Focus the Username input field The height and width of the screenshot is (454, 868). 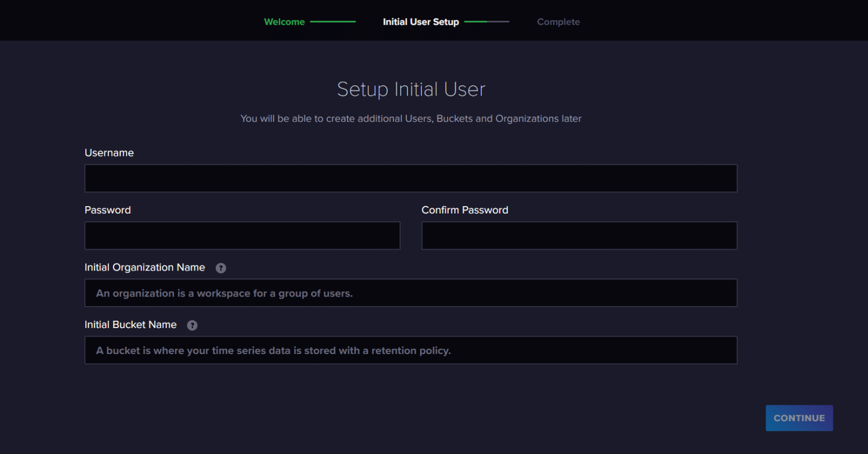click(x=411, y=178)
